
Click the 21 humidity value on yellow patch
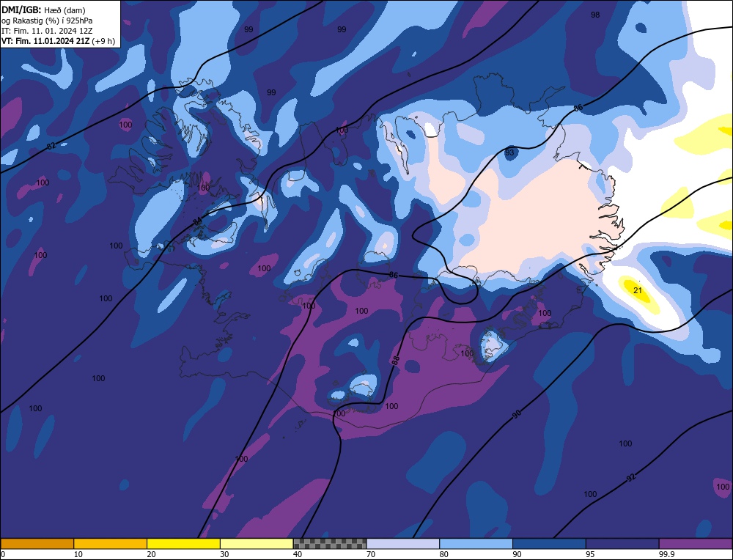click(x=638, y=290)
